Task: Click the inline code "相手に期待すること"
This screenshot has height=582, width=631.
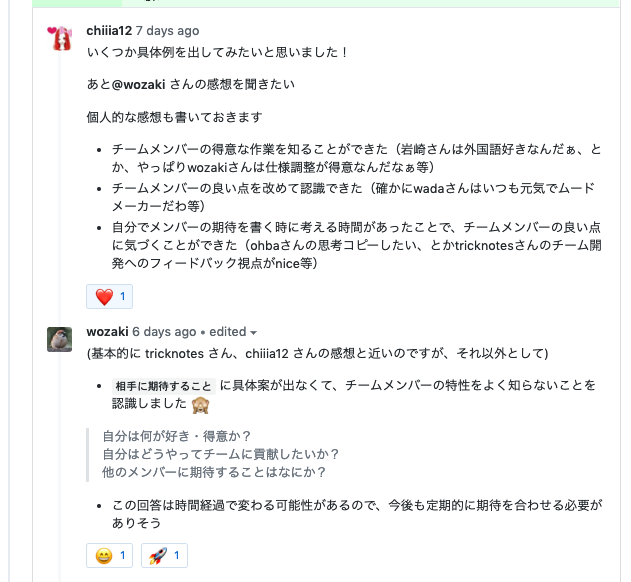Action: (x=163, y=386)
